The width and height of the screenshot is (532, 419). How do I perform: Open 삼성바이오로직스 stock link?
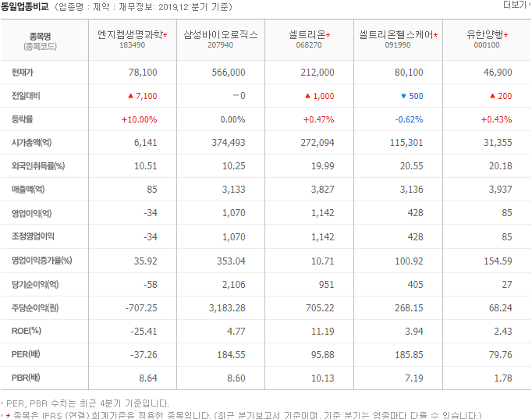coord(221,34)
